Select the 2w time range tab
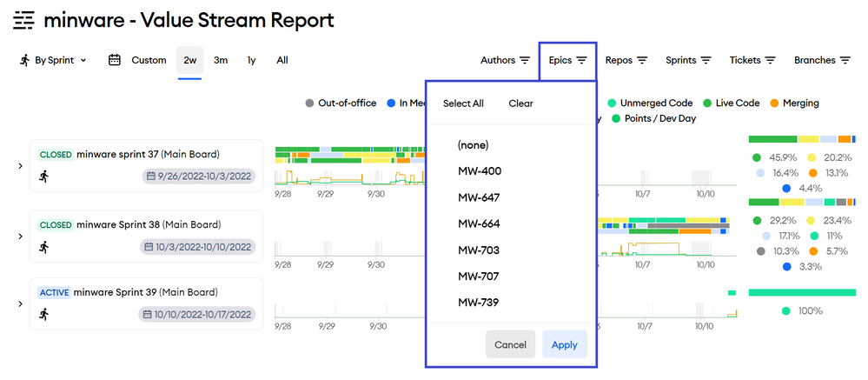 click(x=190, y=60)
